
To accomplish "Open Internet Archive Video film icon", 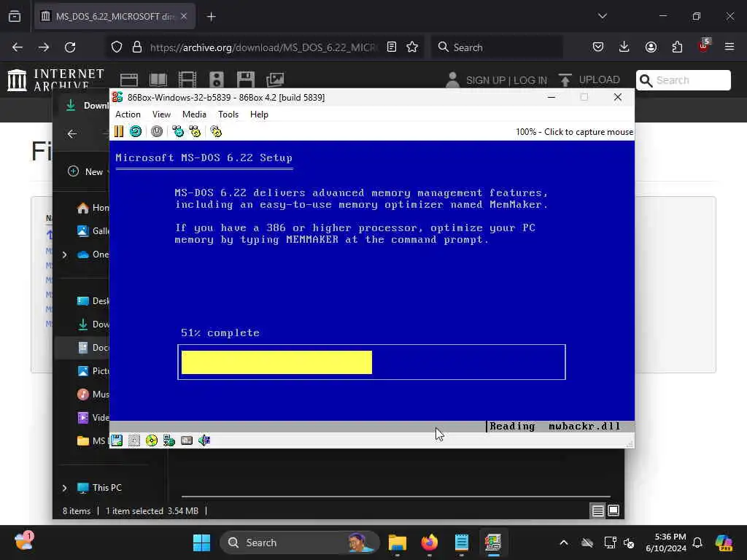I will click(x=187, y=79).
